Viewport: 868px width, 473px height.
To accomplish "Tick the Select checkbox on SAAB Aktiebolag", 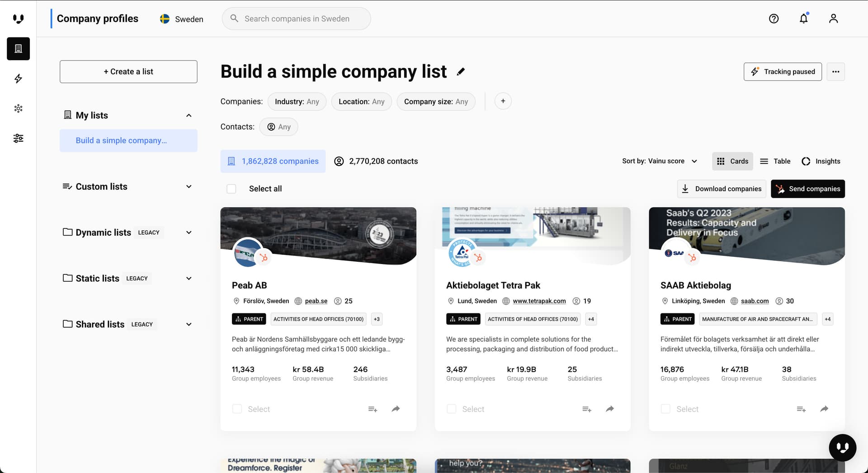I will [665, 409].
